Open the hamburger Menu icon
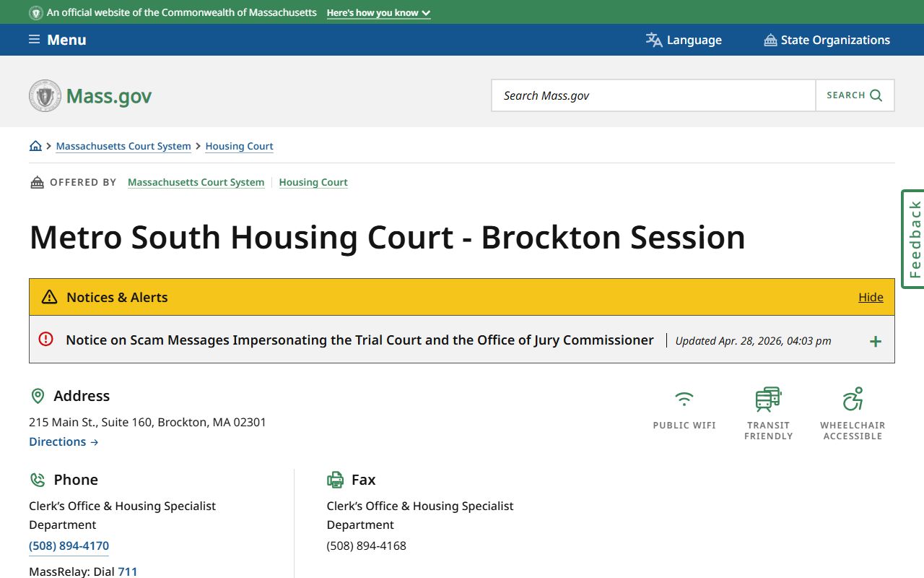Screen dimensions: 924x578 34,40
